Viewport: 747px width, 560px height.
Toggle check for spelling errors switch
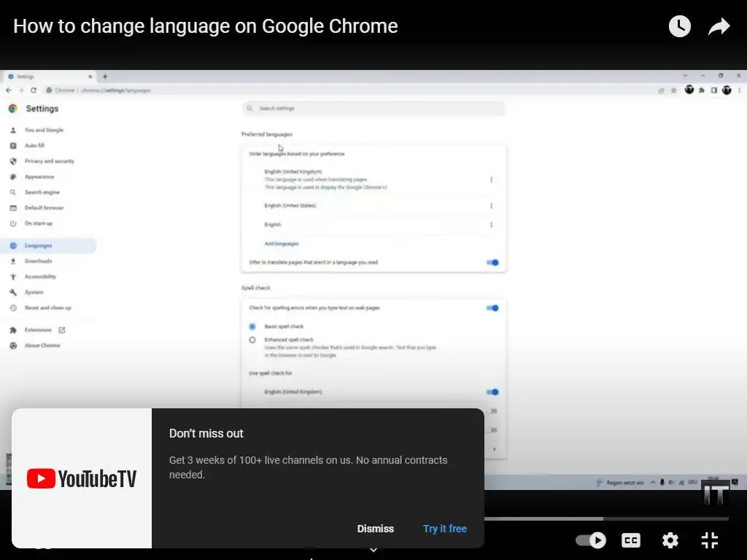point(492,308)
